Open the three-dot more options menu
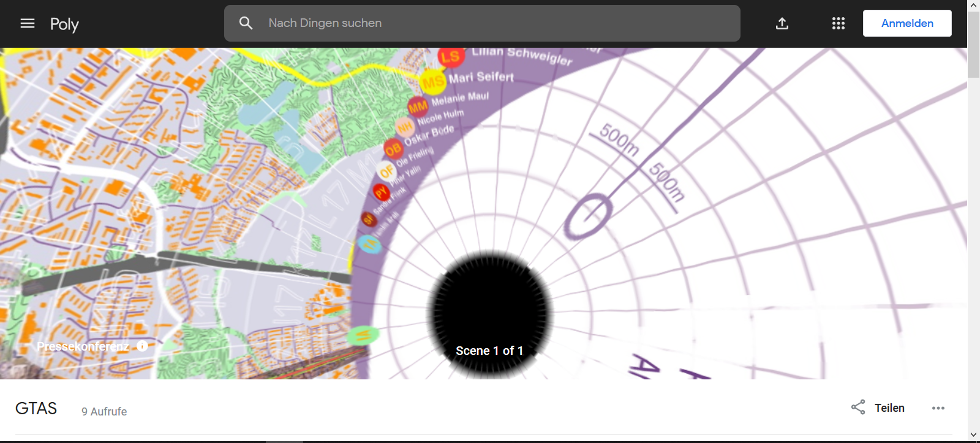This screenshot has height=443, width=980. (x=938, y=408)
